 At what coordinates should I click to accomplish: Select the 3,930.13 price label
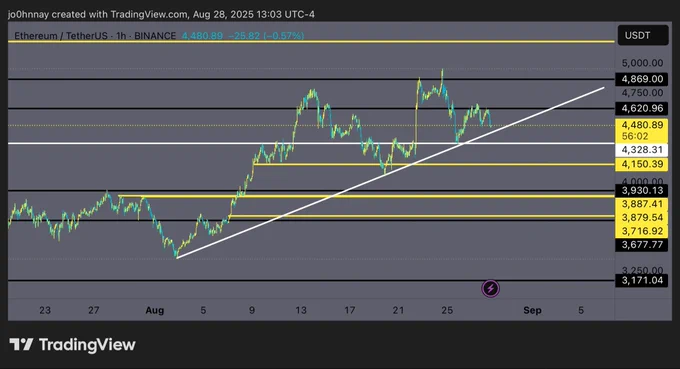coord(642,190)
